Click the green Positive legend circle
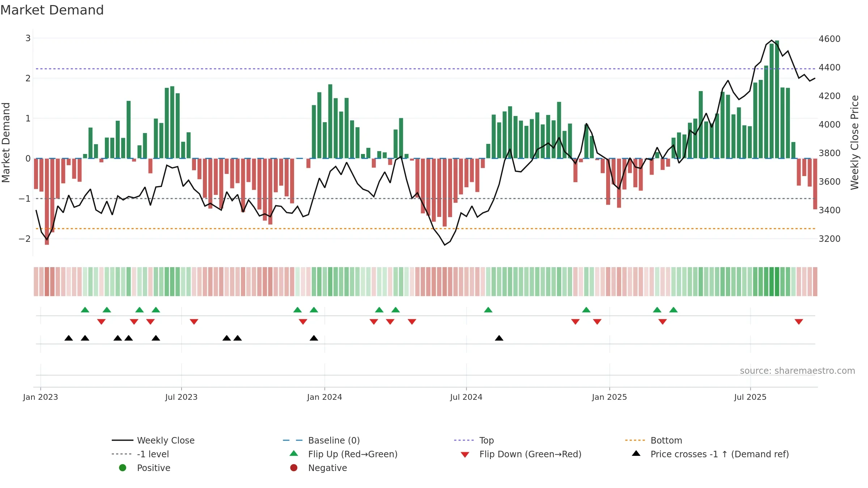The height and width of the screenshot is (488, 868). [x=123, y=468]
